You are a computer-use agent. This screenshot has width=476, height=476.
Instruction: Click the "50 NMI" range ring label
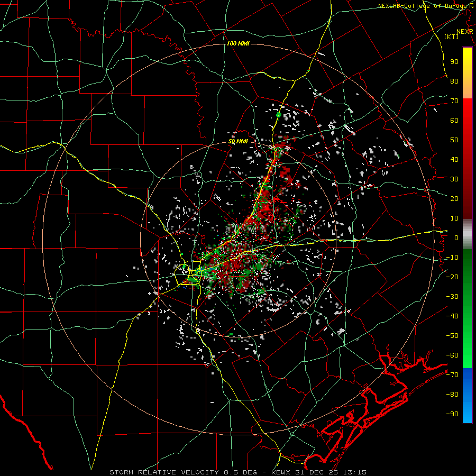coord(238,141)
